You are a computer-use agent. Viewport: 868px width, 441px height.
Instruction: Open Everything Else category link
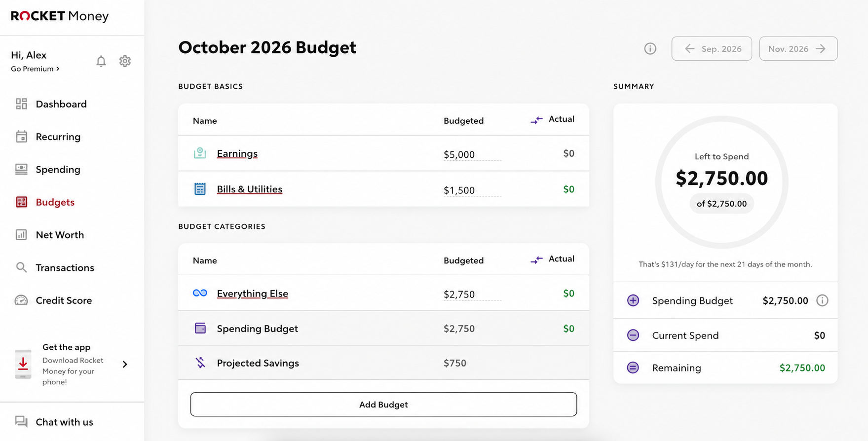253,293
